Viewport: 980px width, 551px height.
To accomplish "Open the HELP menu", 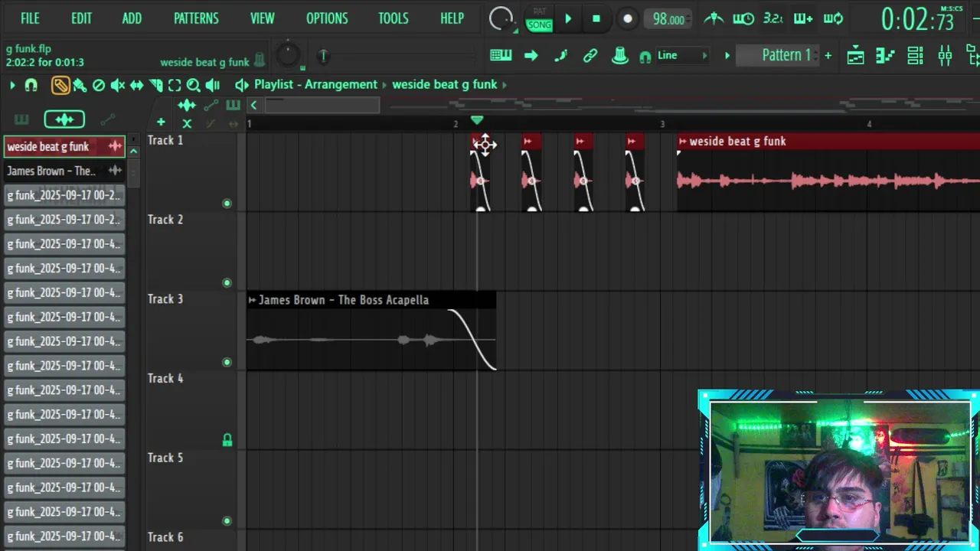I will pyautogui.click(x=452, y=18).
